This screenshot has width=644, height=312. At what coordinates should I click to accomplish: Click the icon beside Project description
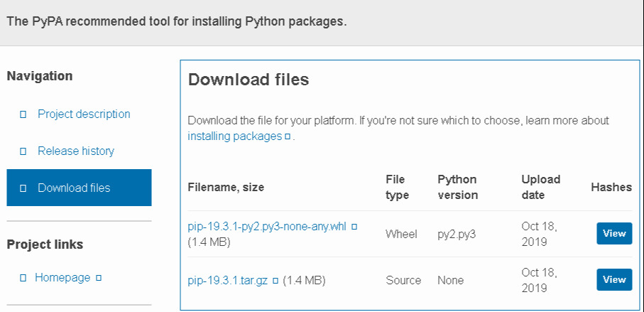click(23, 114)
